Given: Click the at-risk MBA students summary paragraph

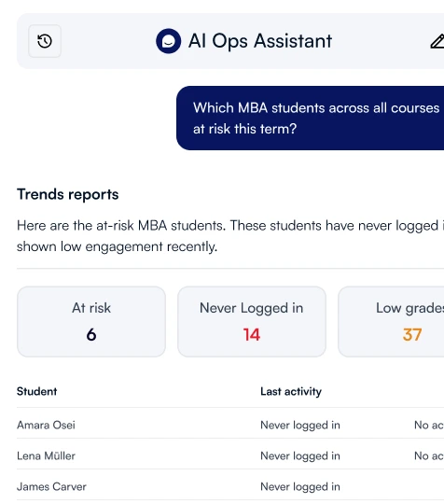Looking at the screenshot, I should pos(230,236).
